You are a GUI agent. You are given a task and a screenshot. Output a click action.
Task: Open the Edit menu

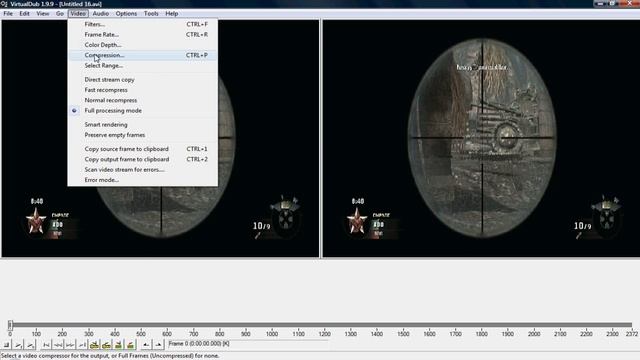point(24,13)
